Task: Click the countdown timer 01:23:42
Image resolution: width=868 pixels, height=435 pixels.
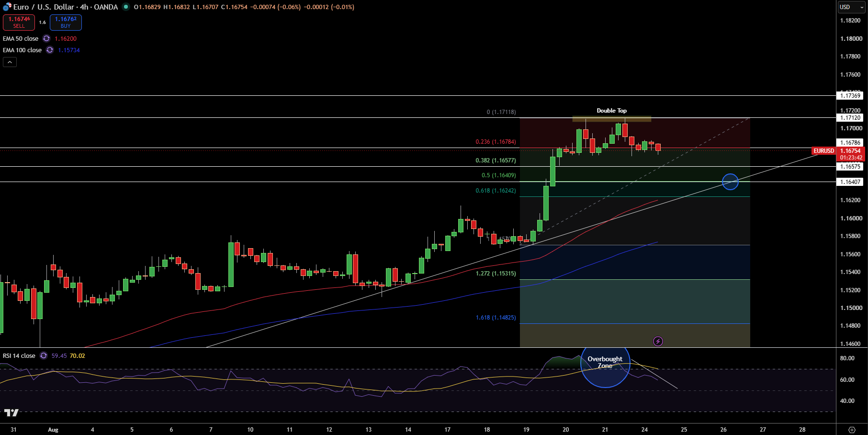Action: pyautogui.click(x=851, y=158)
